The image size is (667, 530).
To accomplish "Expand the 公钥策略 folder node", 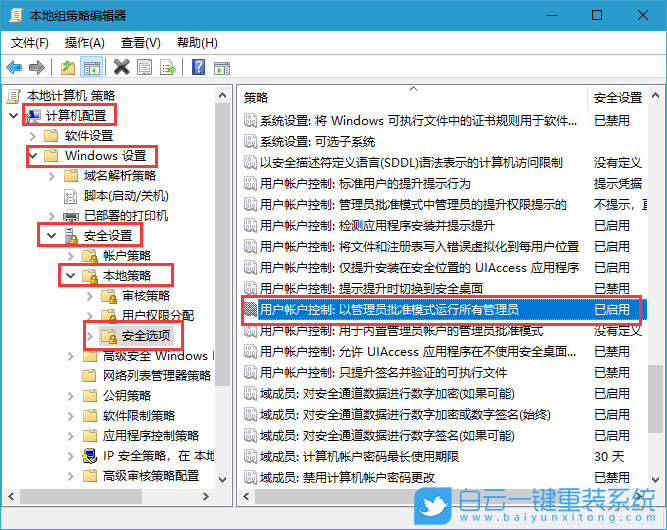I will coord(69,396).
